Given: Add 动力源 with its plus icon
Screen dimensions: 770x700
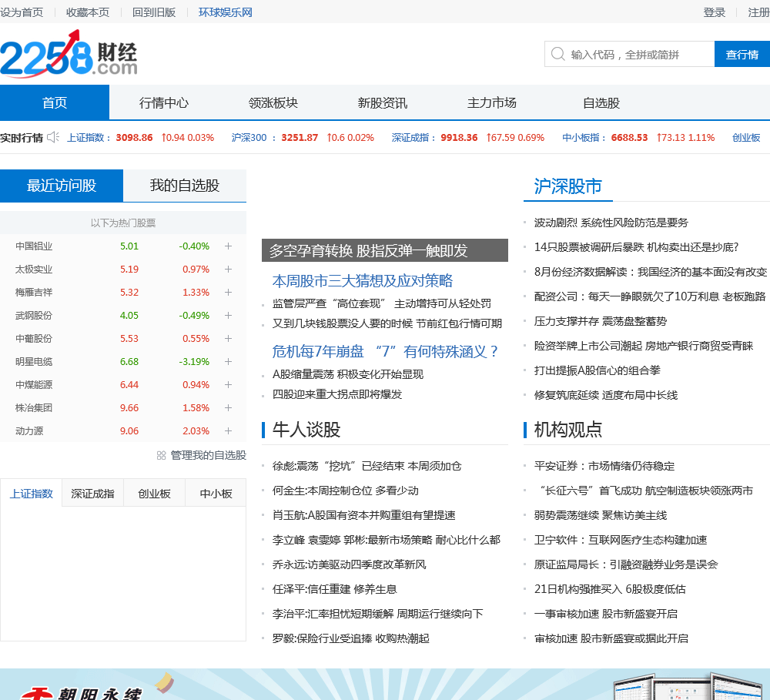Looking at the screenshot, I should (x=228, y=430).
